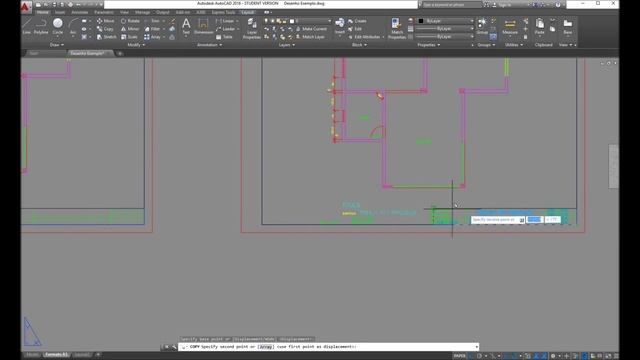
Task: Open the Parametric ribbon tab
Action: [x=104, y=12]
